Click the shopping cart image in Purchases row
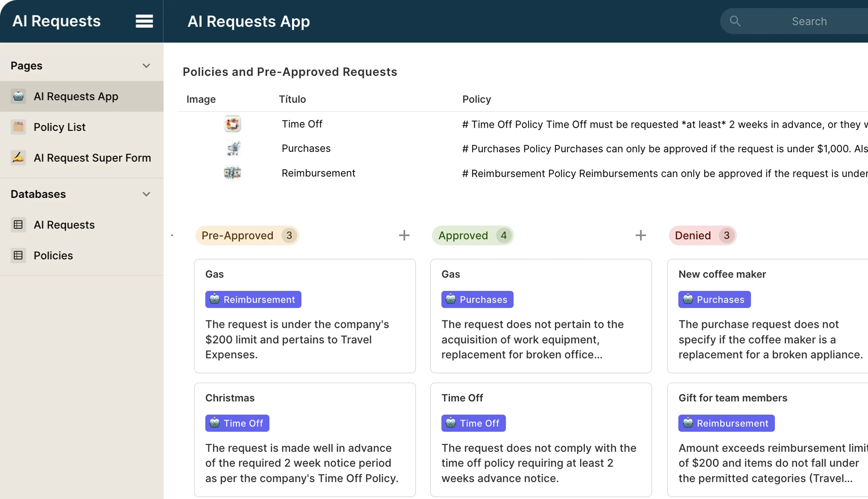The image size is (868, 499). [x=232, y=148]
